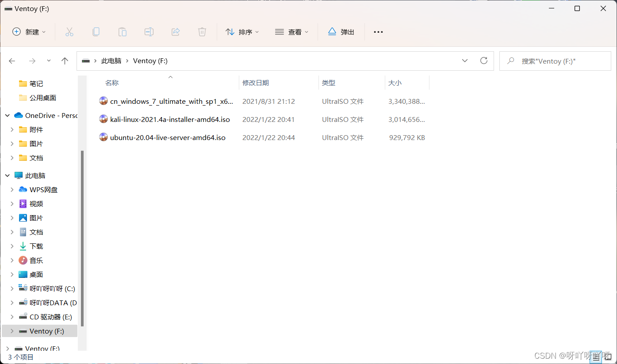Click the 929,792 KB size cell
Image resolution: width=617 pixels, height=364 pixels.
pyautogui.click(x=407, y=137)
